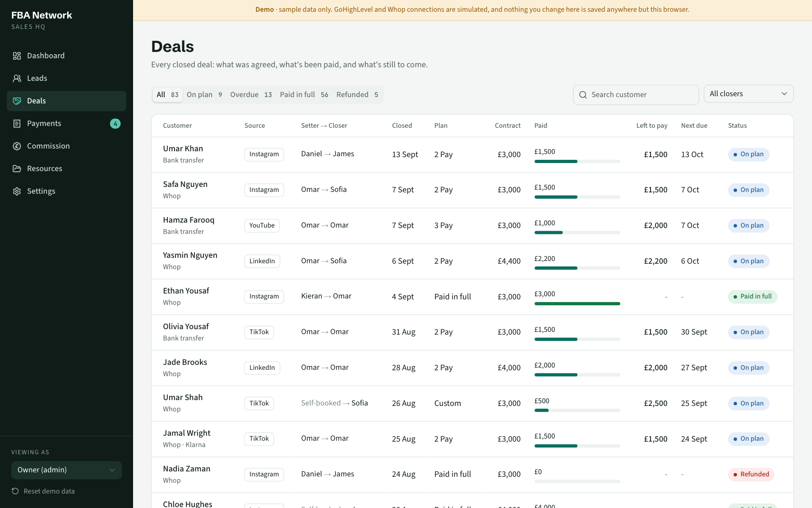Click Umar Shah's Custom plan cell

pyautogui.click(x=448, y=403)
